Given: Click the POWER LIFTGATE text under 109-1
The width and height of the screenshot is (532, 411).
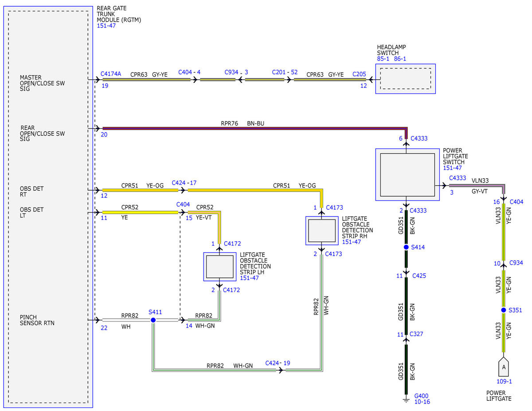Looking at the screenshot, I should click(499, 395).
